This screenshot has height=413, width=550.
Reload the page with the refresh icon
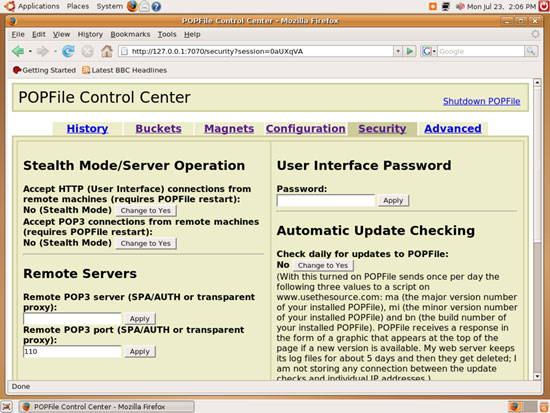click(x=68, y=51)
